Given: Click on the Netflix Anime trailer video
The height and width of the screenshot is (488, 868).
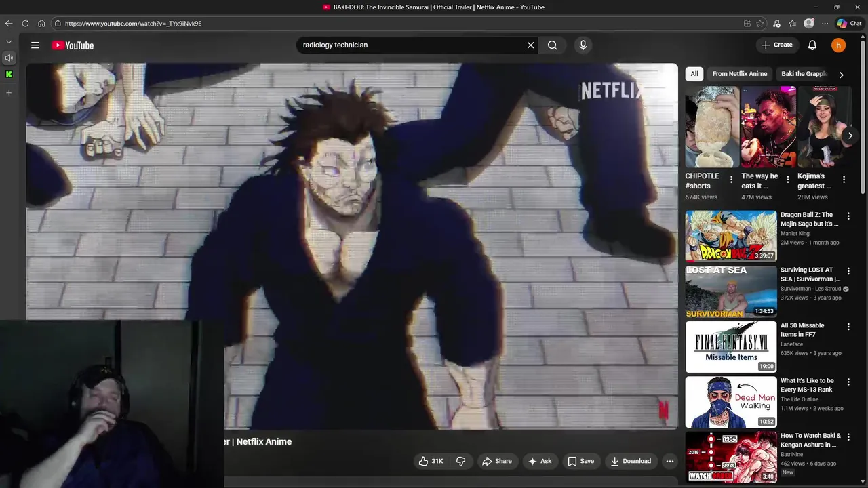Looking at the screenshot, I should coord(352,246).
